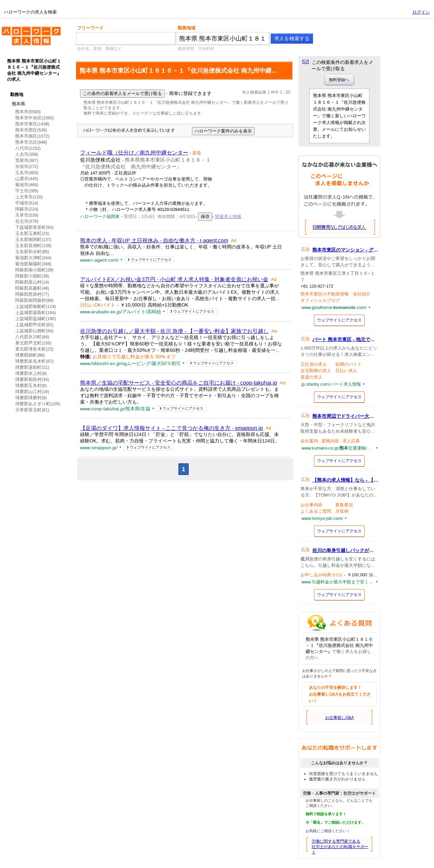
Task: Click the mail envelope icon for new job alerts
Action: [x=306, y=62]
